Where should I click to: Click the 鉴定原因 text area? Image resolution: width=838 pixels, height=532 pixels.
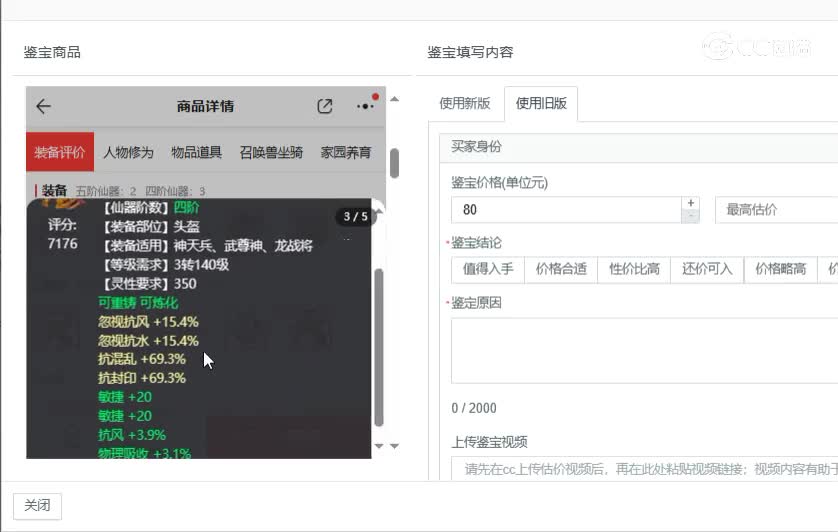[645, 351]
